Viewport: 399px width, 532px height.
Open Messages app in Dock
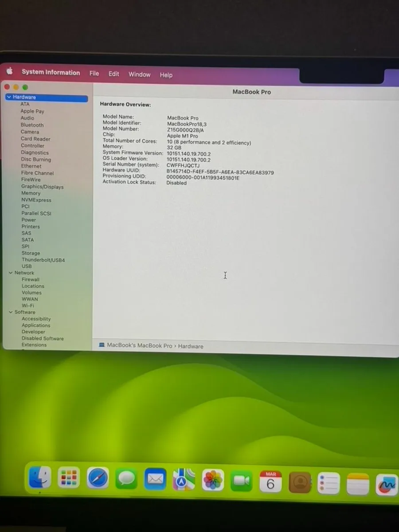pyautogui.click(x=127, y=479)
